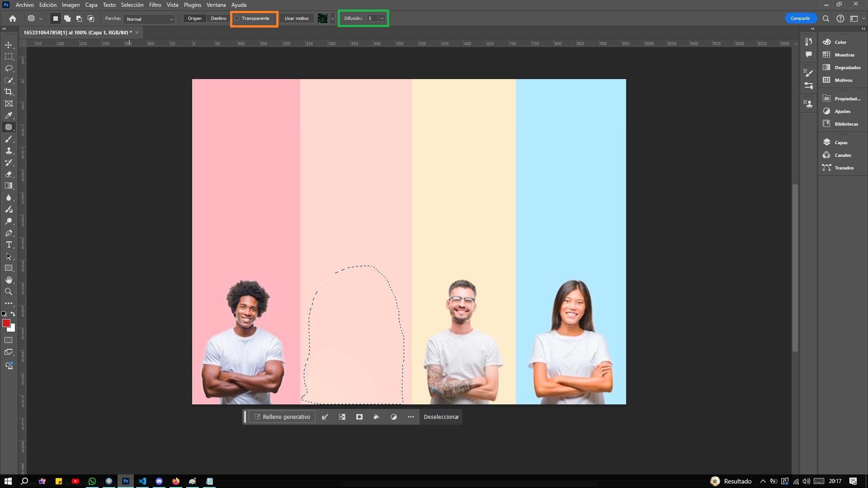
Task: Select the Brush tool
Action: (9, 139)
